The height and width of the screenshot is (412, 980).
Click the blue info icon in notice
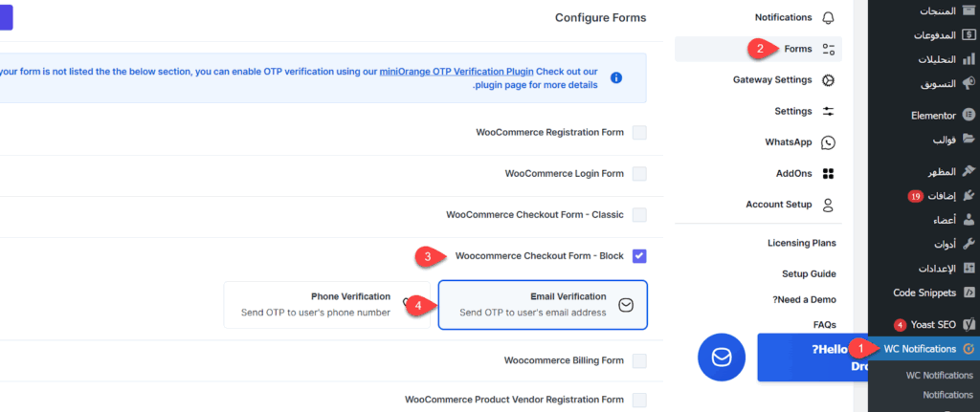(616, 77)
